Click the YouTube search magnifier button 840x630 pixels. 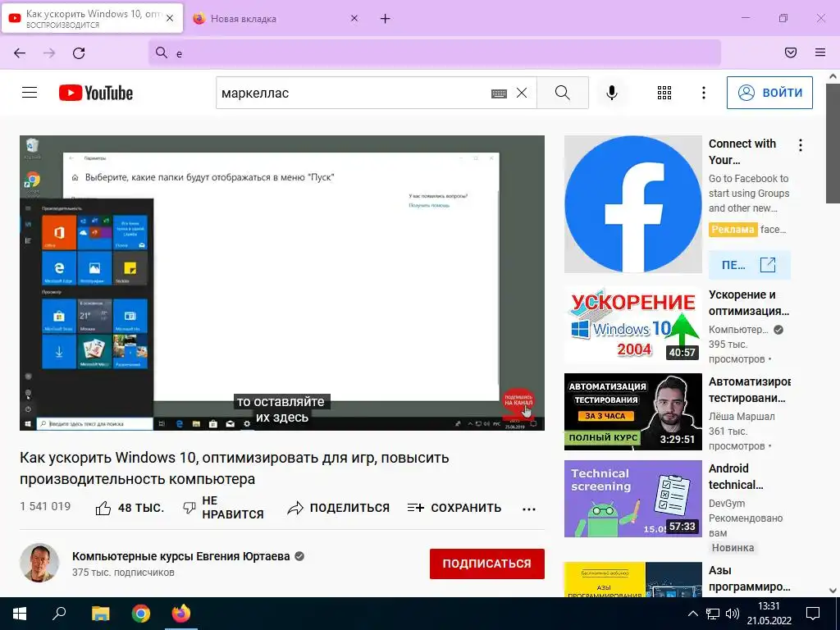(563, 93)
